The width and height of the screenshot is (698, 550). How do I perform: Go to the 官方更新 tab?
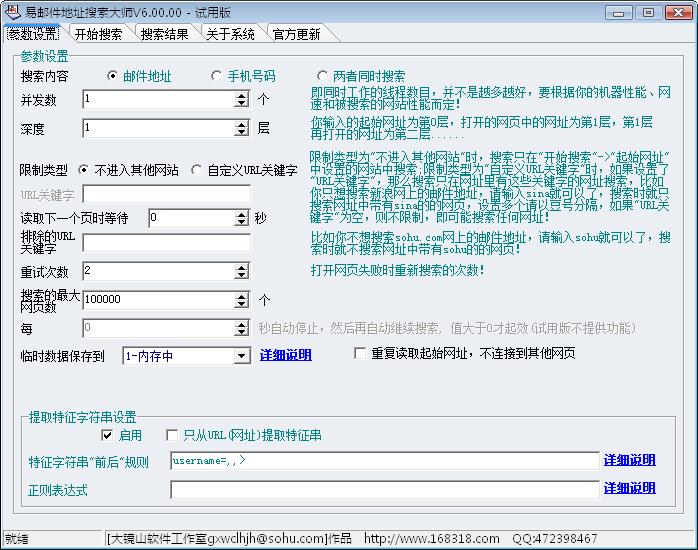coord(297,34)
